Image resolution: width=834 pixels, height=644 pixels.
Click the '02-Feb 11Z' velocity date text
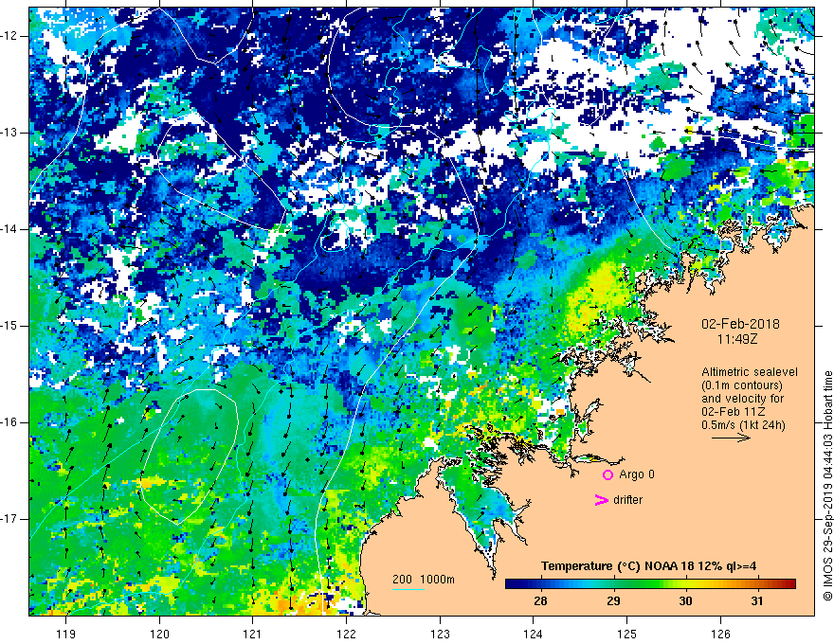click(734, 412)
